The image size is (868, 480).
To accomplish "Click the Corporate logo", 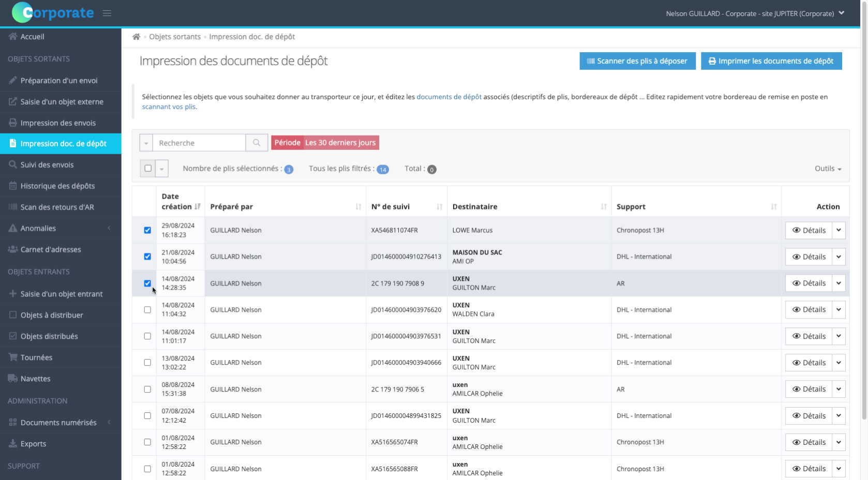I will pos(53,13).
